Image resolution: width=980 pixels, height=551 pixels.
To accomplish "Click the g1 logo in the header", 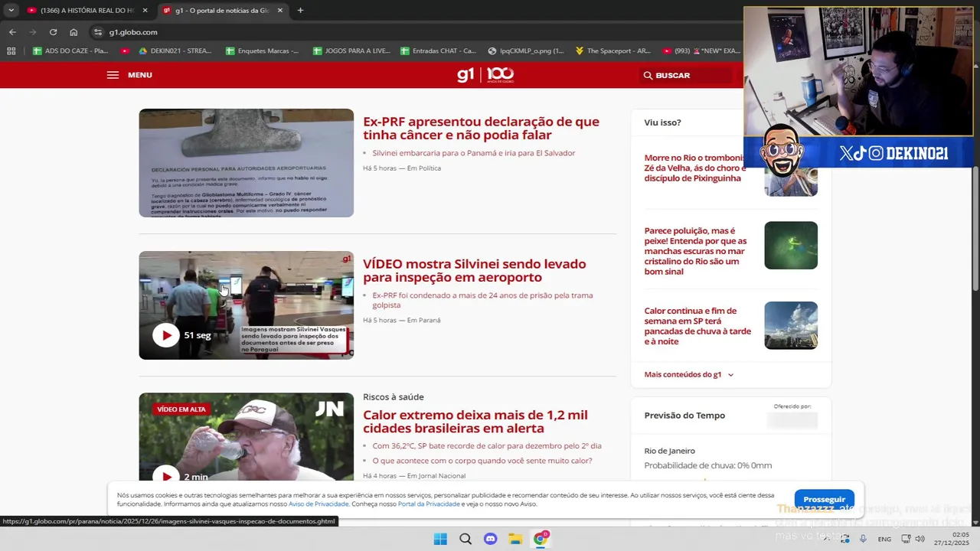I will point(465,75).
